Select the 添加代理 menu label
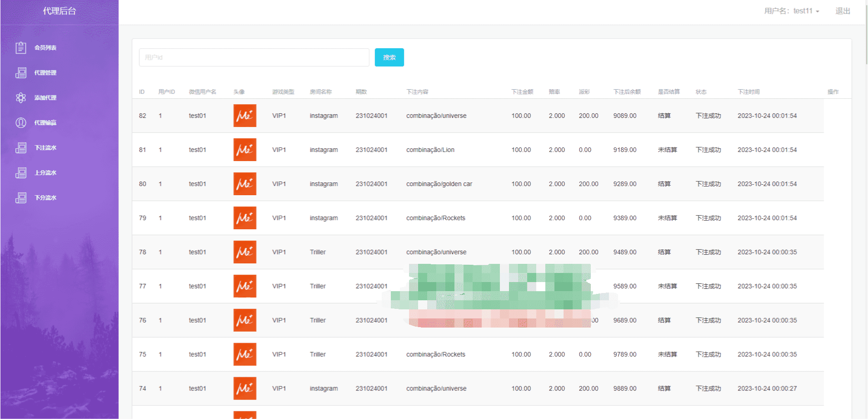Viewport: 868px width, 419px height. [45, 98]
